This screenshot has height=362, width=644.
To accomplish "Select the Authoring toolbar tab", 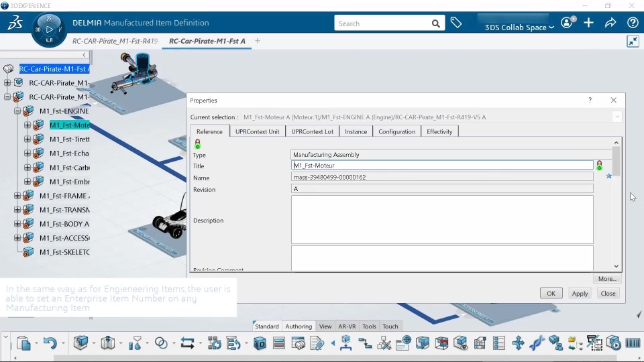I will tap(299, 326).
